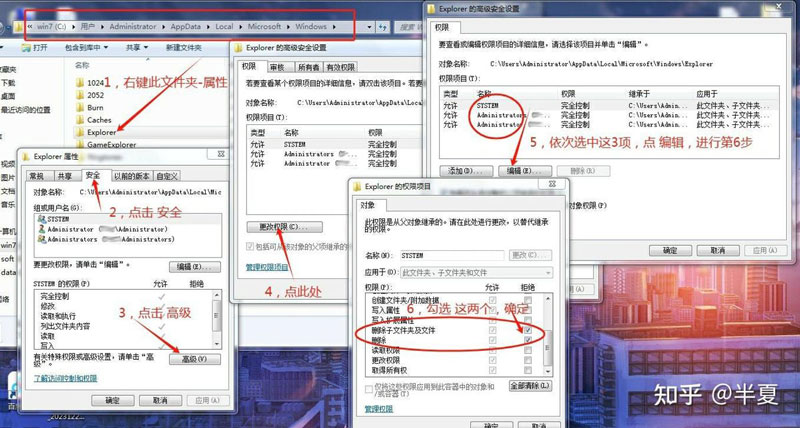The image size is (800, 428).
Task: Click the Explorer 的权限项目 title bar folder icon
Action: 357,186
